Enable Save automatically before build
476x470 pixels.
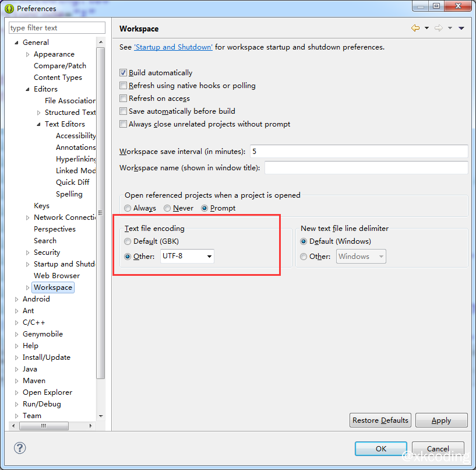coord(123,111)
